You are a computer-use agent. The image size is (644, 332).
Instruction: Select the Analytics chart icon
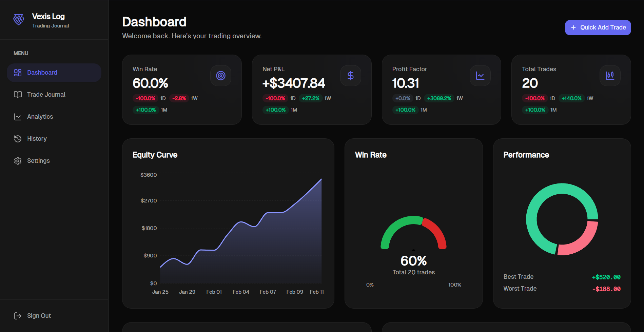pyautogui.click(x=18, y=117)
